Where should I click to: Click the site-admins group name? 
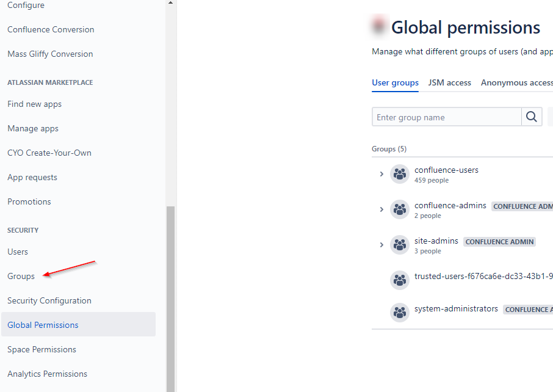tap(436, 241)
